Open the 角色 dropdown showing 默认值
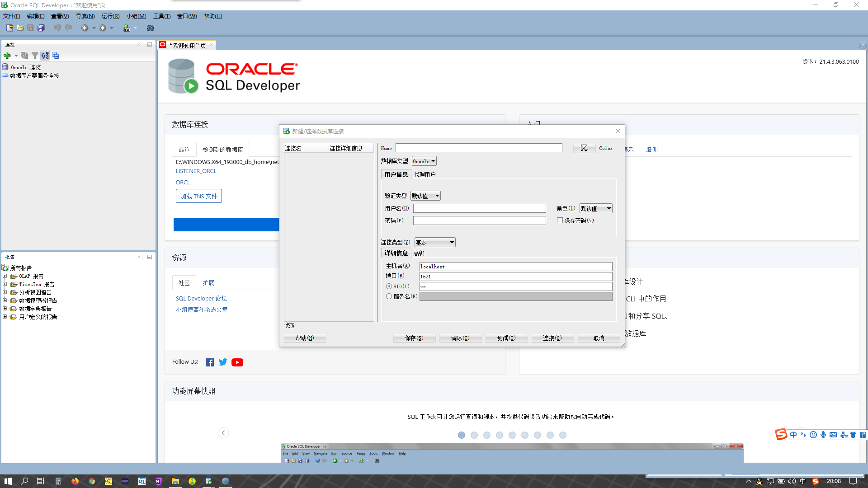Viewport: 868px width, 488px height. click(x=595, y=208)
